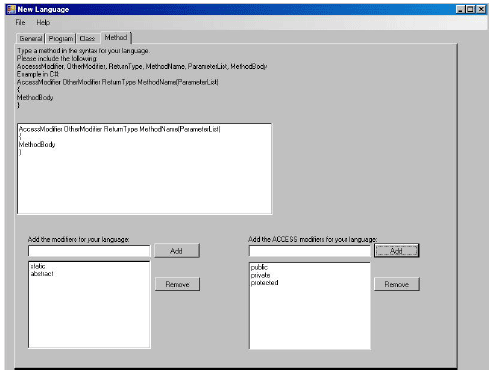Open the Help menu
This screenshot has width=493, height=376.
click(x=43, y=22)
